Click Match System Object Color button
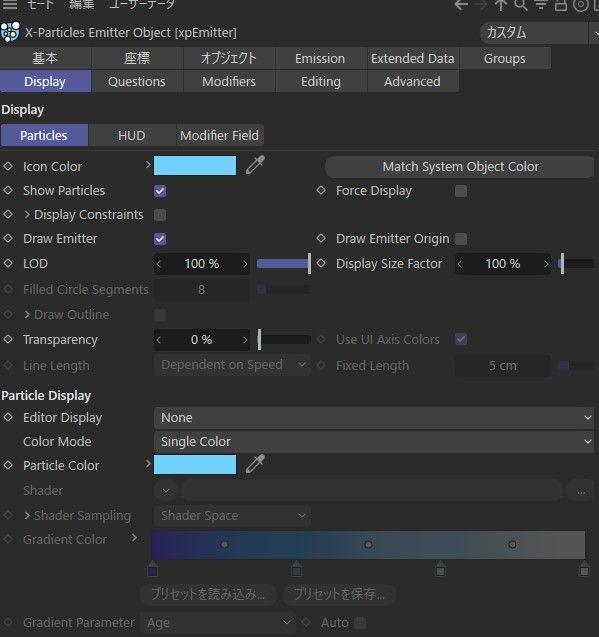The width and height of the screenshot is (599, 637). tap(460, 167)
